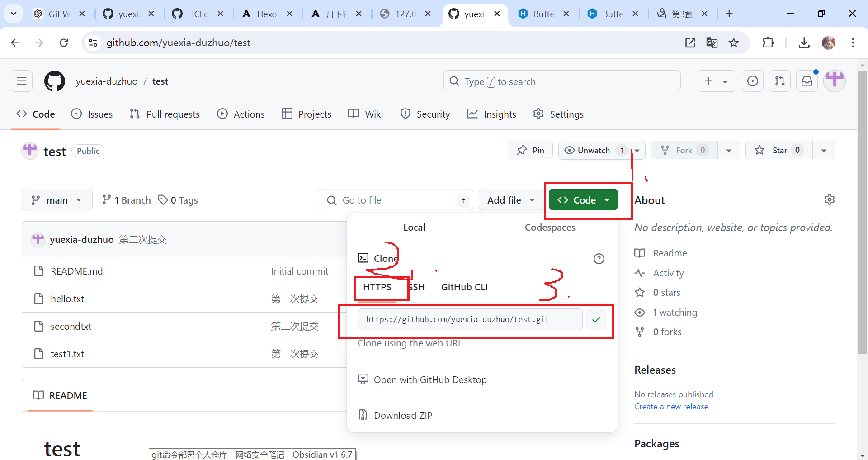Star the test repository

779,150
